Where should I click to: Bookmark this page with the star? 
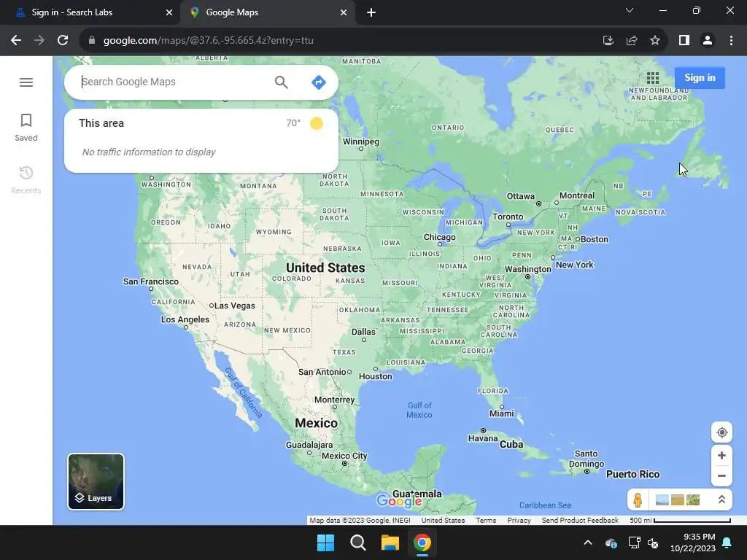655,41
